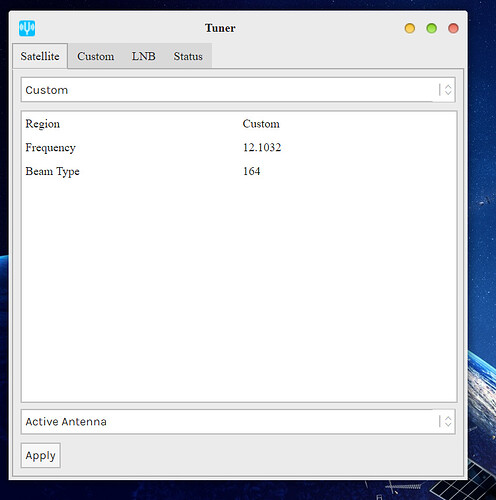Click the 12.1032 frequency value
496x500 pixels.
coord(262,147)
